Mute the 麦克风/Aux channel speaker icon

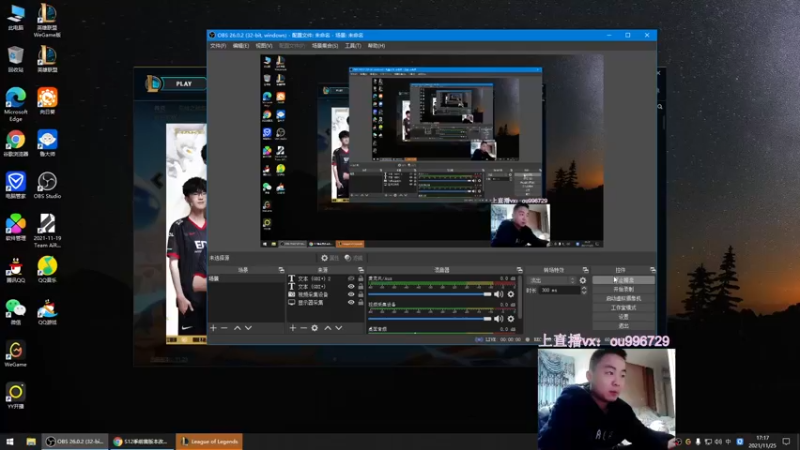click(498, 294)
